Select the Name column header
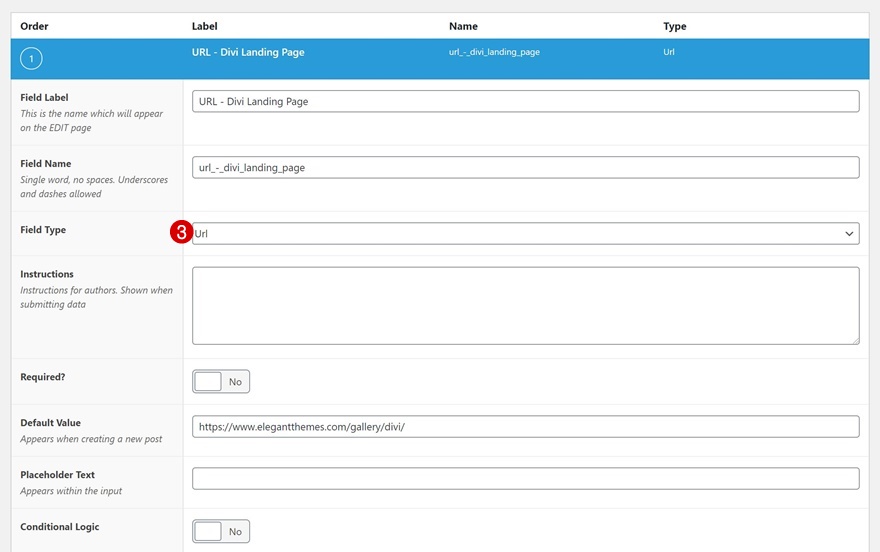Screen dimensions: 880x552 pyautogui.click(x=463, y=26)
